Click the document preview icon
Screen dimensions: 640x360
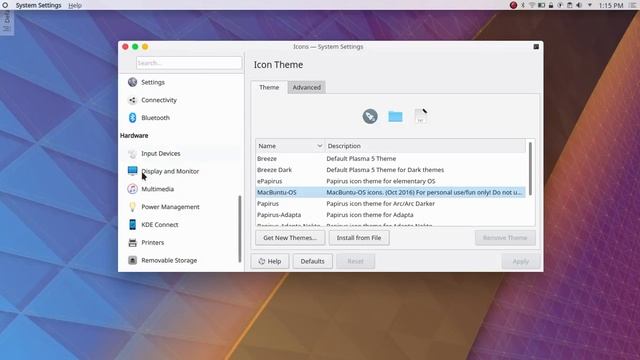click(x=420, y=116)
